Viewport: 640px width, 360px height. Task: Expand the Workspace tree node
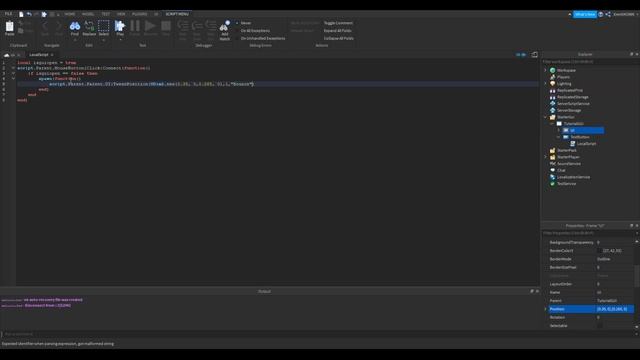(545, 70)
